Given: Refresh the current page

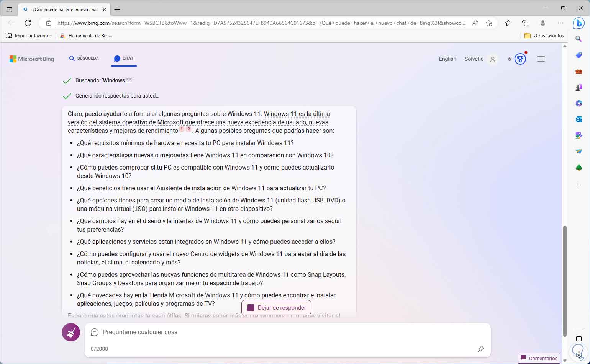Looking at the screenshot, I should click(28, 23).
